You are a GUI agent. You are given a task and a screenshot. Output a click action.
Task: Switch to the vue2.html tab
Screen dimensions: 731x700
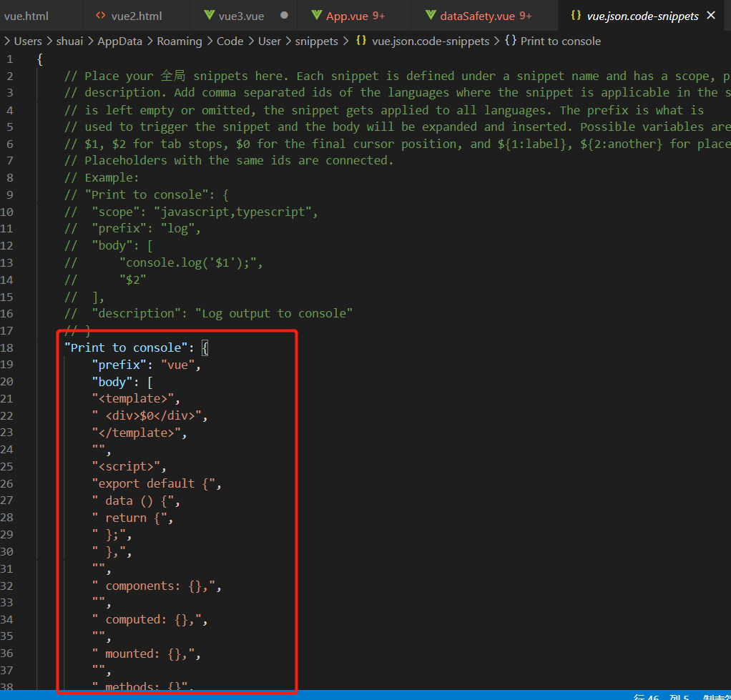click(136, 16)
